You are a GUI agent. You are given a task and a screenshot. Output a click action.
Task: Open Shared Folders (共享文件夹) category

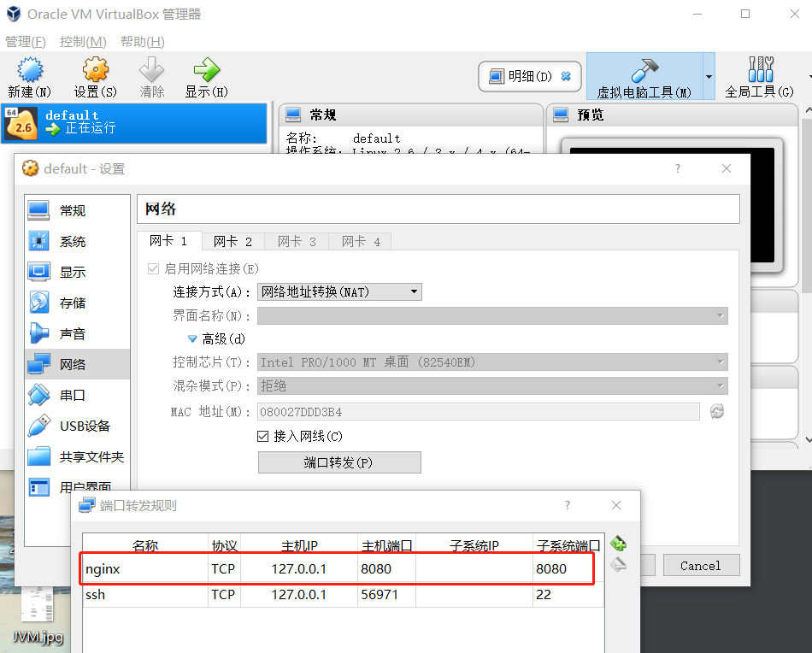coord(77,456)
